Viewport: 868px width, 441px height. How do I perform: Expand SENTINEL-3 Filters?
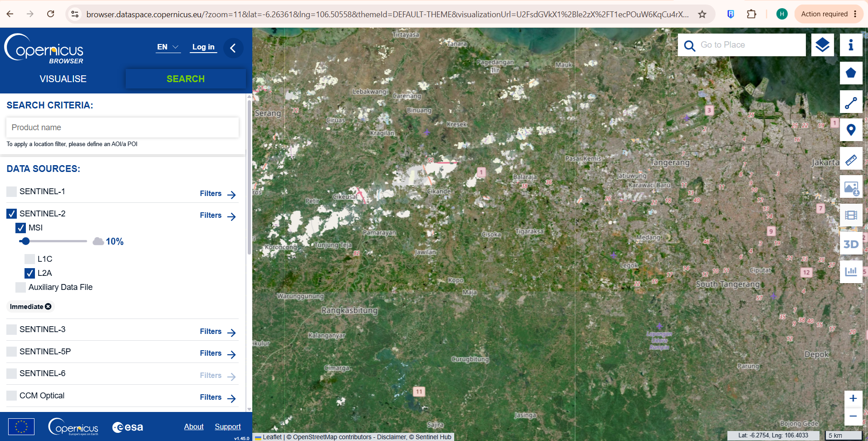218,332
